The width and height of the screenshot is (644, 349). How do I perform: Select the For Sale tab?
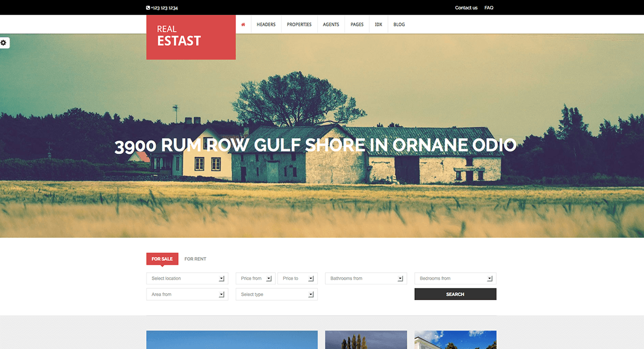162,259
